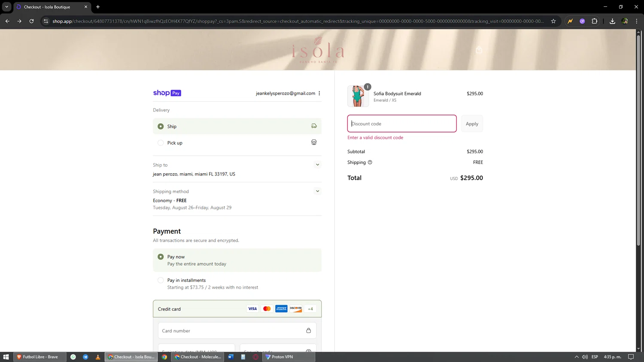The height and width of the screenshot is (362, 644).
Task: Click the Discover card logo
Action: click(296, 309)
